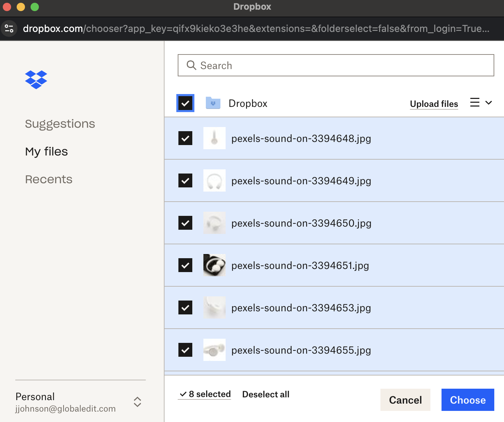Click file name pexels-sound-on-3394649.jpg
Viewport: 504px width, 422px height.
click(x=301, y=181)
